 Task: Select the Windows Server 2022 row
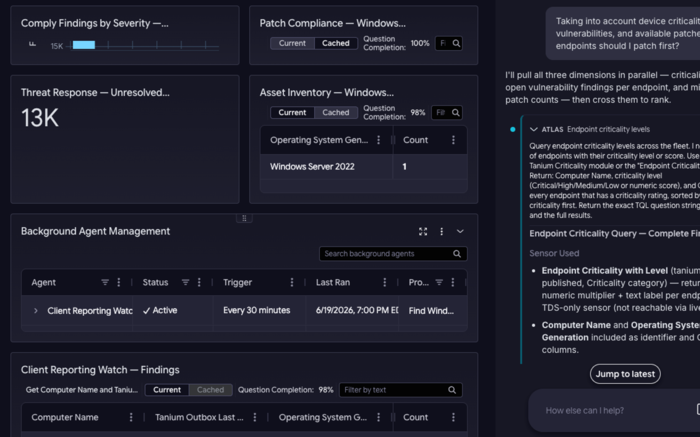point(363,166)
